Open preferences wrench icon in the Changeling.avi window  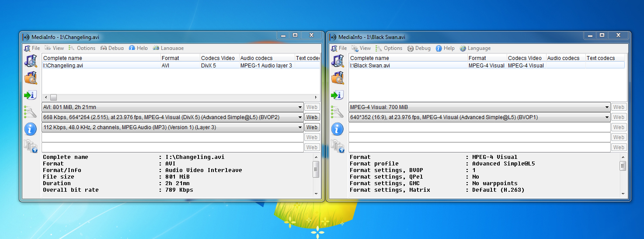click(30, 112)
